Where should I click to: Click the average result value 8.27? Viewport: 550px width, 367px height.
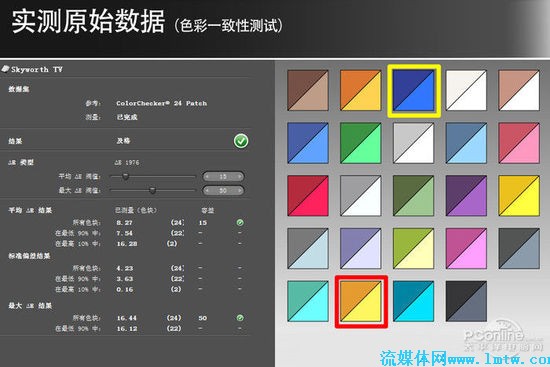pyautogui.click(x=125, y=222)
